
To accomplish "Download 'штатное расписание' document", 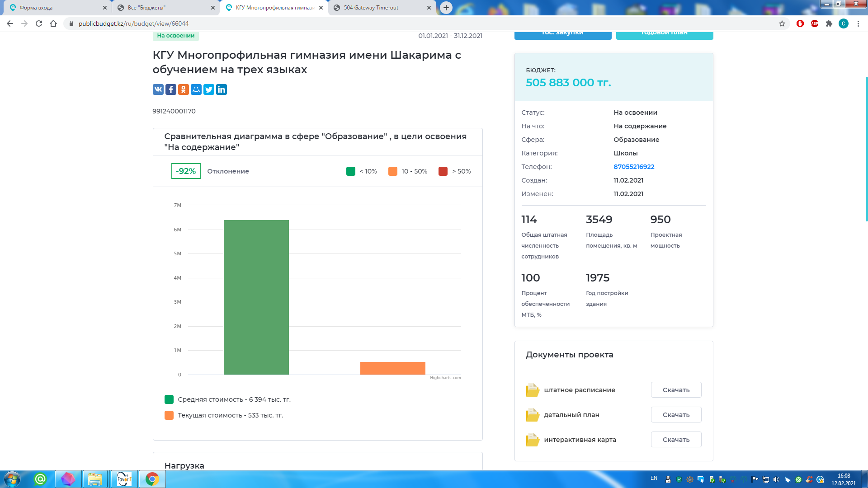I will click(x=676, y=390).
